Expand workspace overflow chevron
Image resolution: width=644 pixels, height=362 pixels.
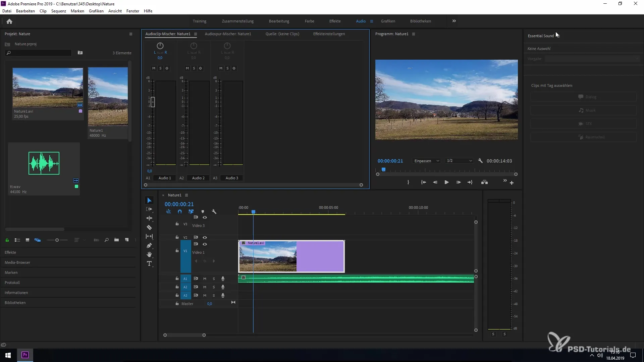[x=454, y=21]
